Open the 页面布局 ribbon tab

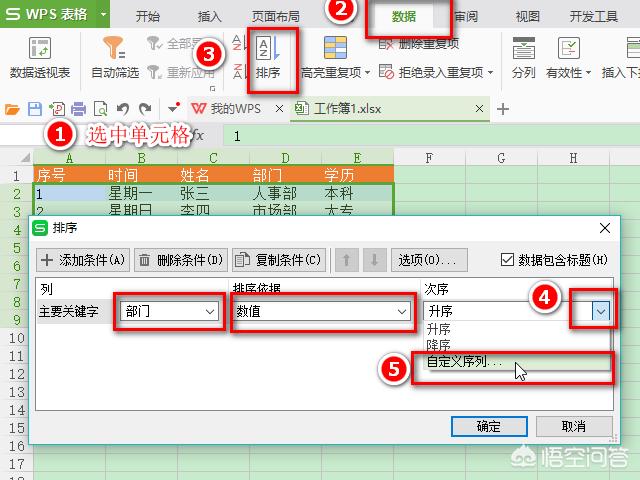point(276,16)
